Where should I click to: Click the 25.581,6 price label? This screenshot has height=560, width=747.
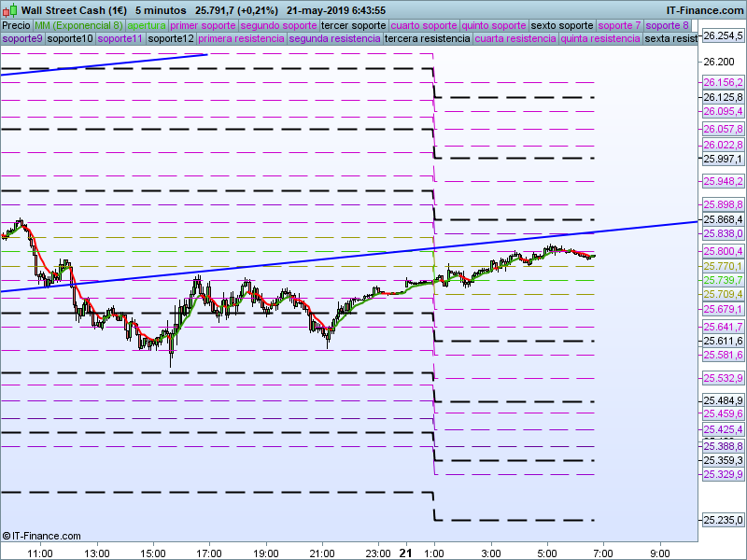[x=723, y=356]
